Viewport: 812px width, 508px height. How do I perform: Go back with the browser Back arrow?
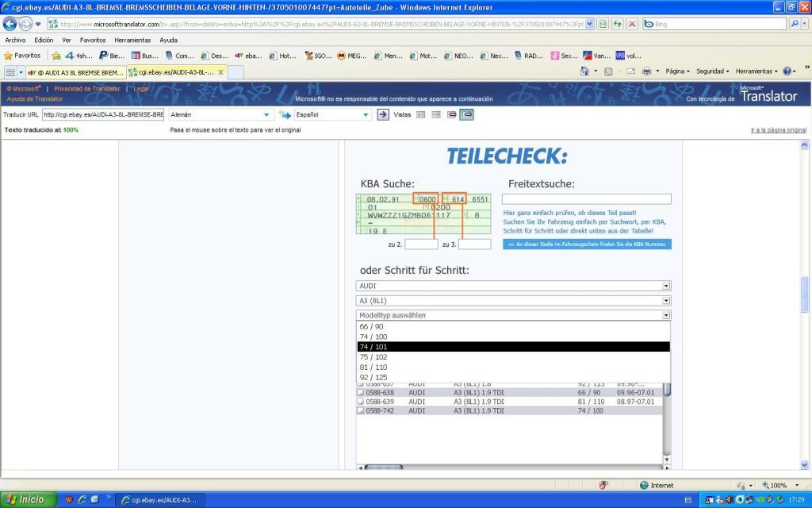[x=10, y=24]
